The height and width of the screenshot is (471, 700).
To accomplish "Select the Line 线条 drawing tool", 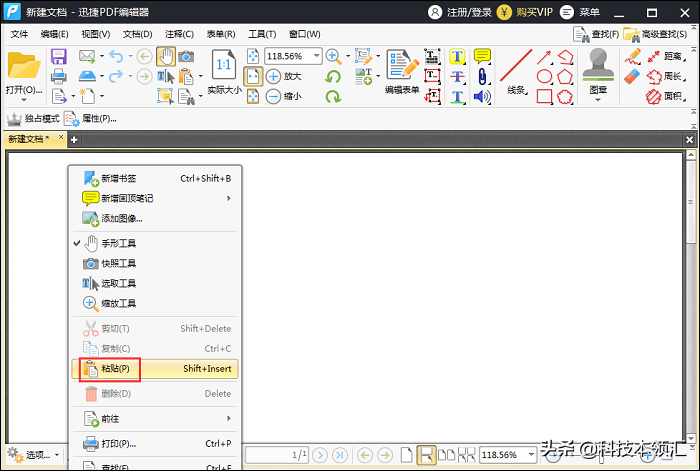I will [x=517, y=71].
